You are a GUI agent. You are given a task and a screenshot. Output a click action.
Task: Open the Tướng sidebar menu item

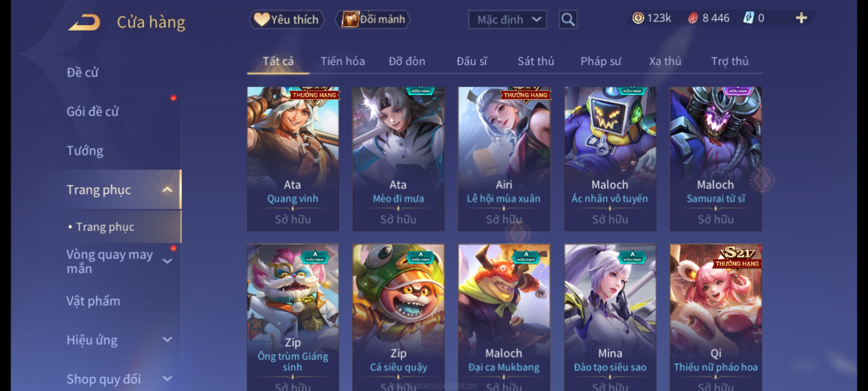85,151
